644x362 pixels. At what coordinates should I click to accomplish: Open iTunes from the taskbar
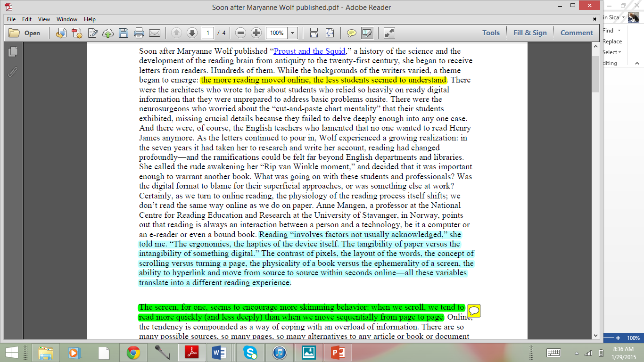click(x=279, y=353)
